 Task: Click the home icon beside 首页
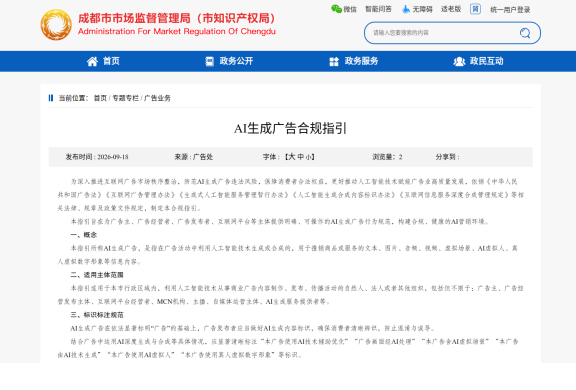tap(92, 61)
